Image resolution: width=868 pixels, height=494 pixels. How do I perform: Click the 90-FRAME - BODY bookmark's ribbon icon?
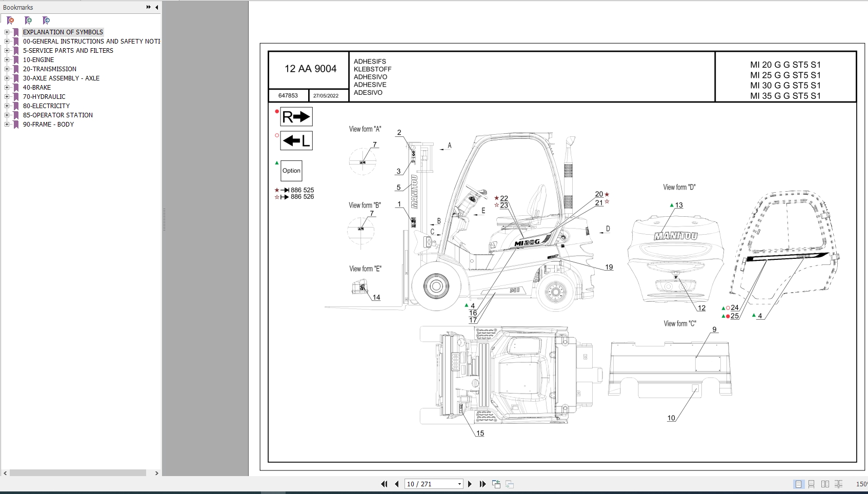coord(16,124)
